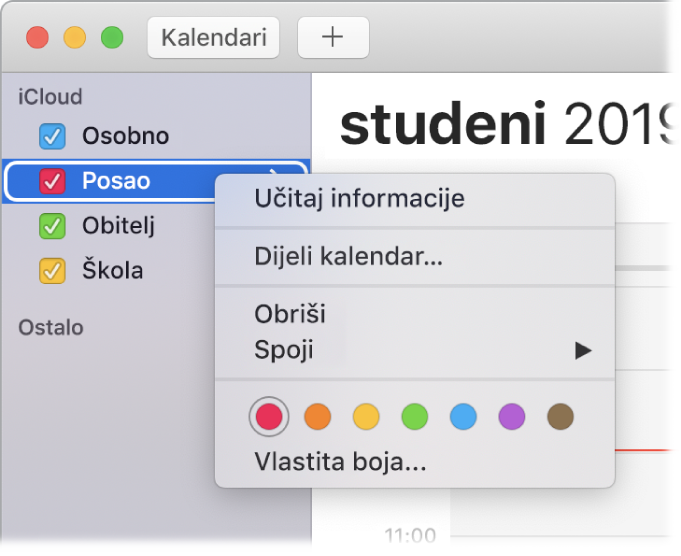Pick the red color swatch
681x556 pixels.
click(269, 417)
